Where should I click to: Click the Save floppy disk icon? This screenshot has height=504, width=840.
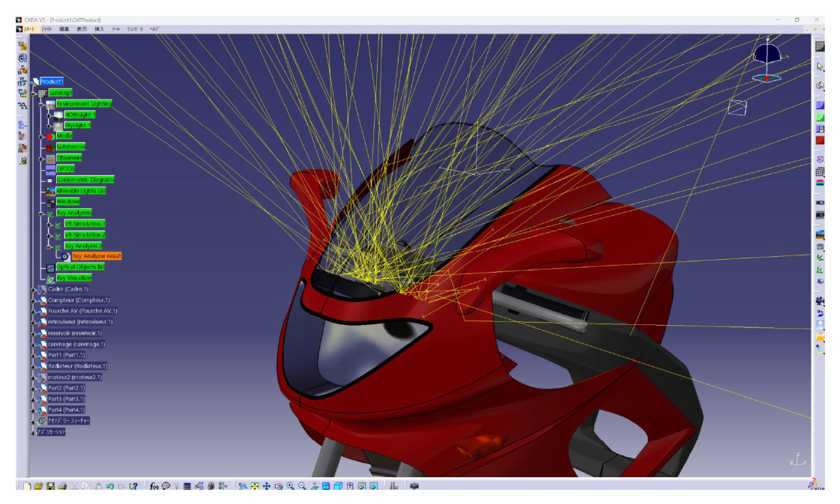(x=50, y=486)
